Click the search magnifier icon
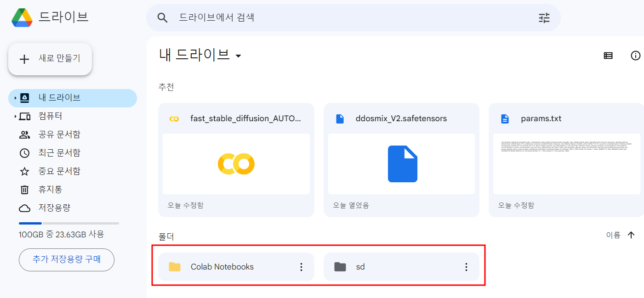Viewport: 644px width, 298px height. [x=162, y=18]
